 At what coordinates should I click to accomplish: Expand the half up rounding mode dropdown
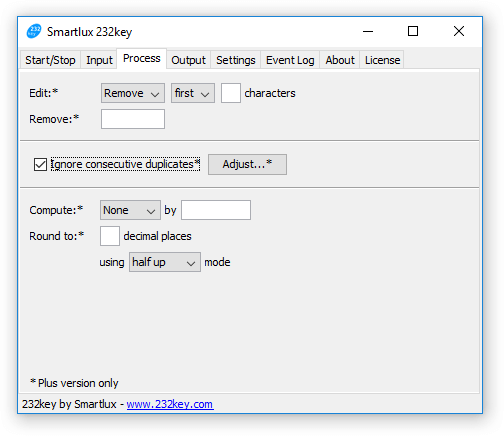(165, 262)
